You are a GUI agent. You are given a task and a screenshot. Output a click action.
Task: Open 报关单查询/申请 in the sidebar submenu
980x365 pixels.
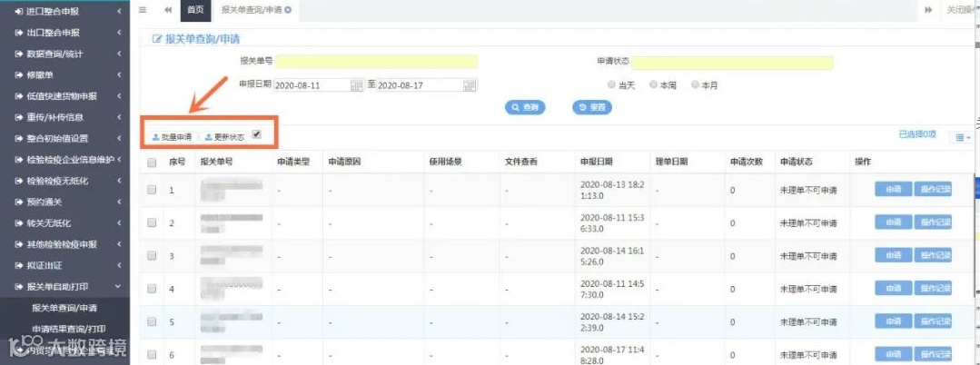64,308
